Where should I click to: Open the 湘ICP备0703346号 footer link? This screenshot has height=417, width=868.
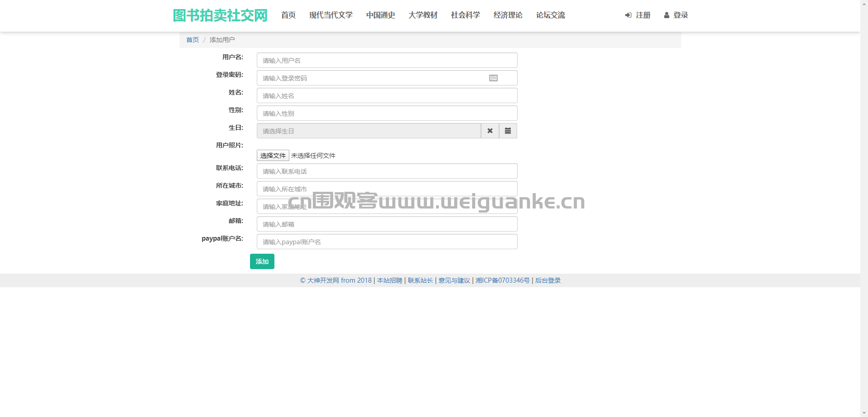(x=503, y=280)
